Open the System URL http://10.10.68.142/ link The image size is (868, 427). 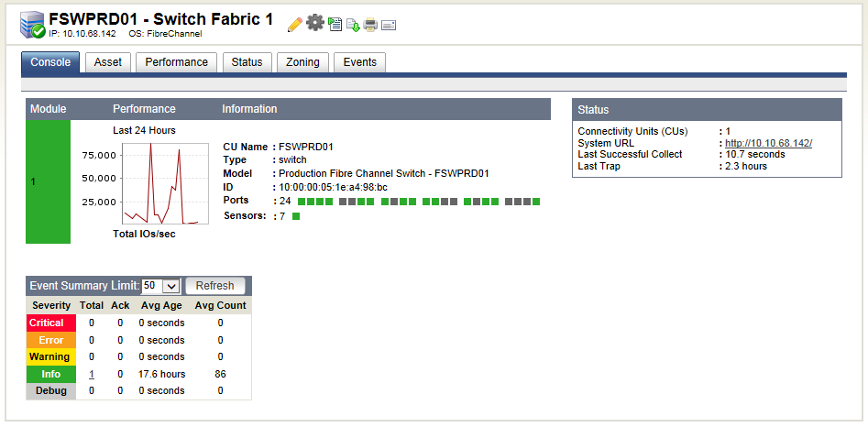tap(769, 143)
